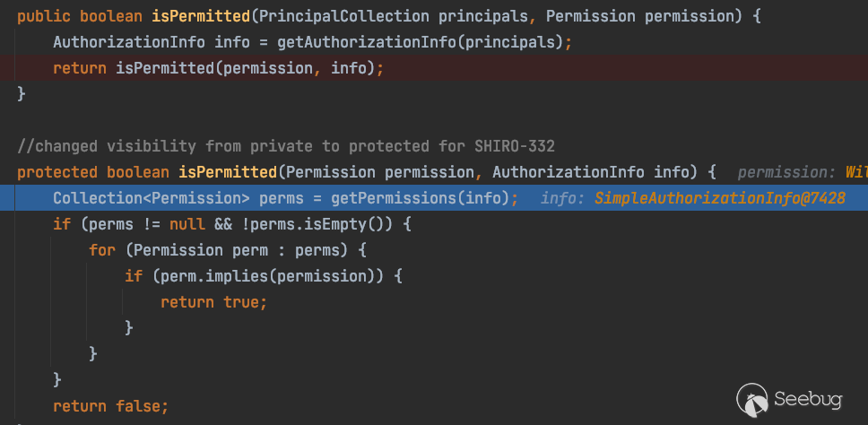868x425 pixels.
Task: Click the return false statement
Action: pos(110,406)
